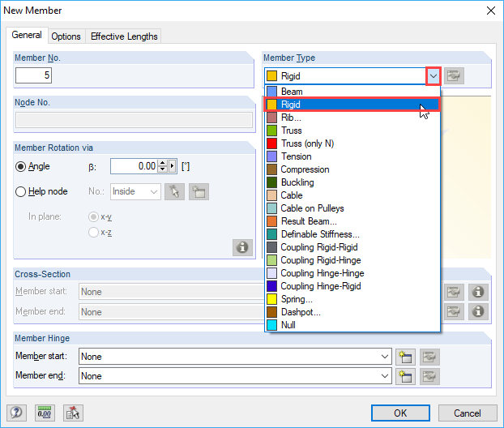This screenshot has height=428, width=504.
Task: Open info for Member end cross-section
Action: [x=478, y=311]
